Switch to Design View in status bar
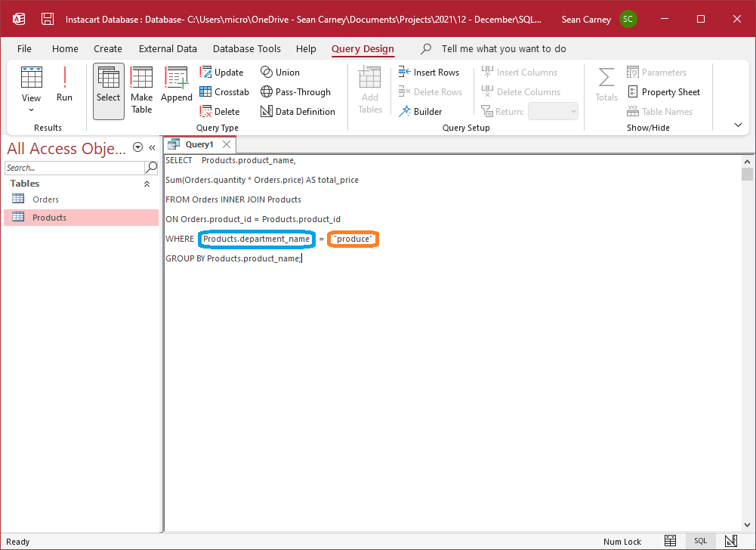The height and width of the screenshot is (550, 756). (x=731, y=542)
